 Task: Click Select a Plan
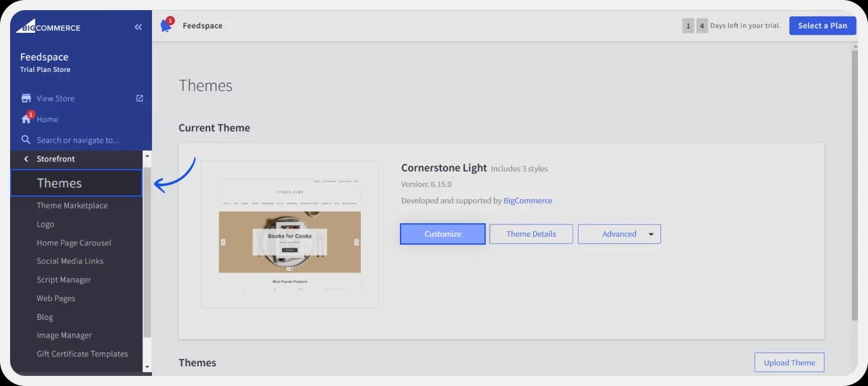pos(822,25)
